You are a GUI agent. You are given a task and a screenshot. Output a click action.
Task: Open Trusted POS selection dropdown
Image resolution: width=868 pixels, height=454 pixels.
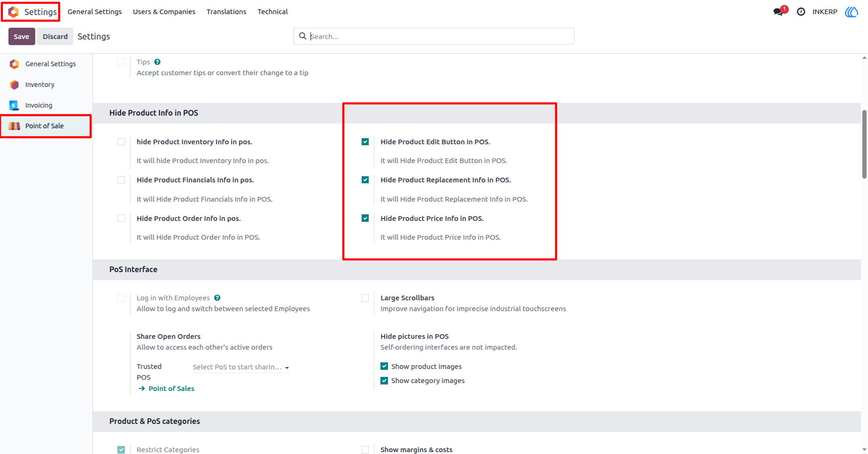click(x=240, y=367)
